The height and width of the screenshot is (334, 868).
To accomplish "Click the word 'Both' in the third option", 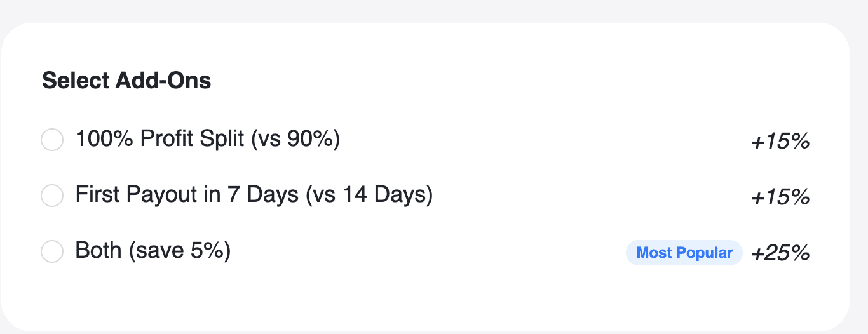I will pos(98,250).
